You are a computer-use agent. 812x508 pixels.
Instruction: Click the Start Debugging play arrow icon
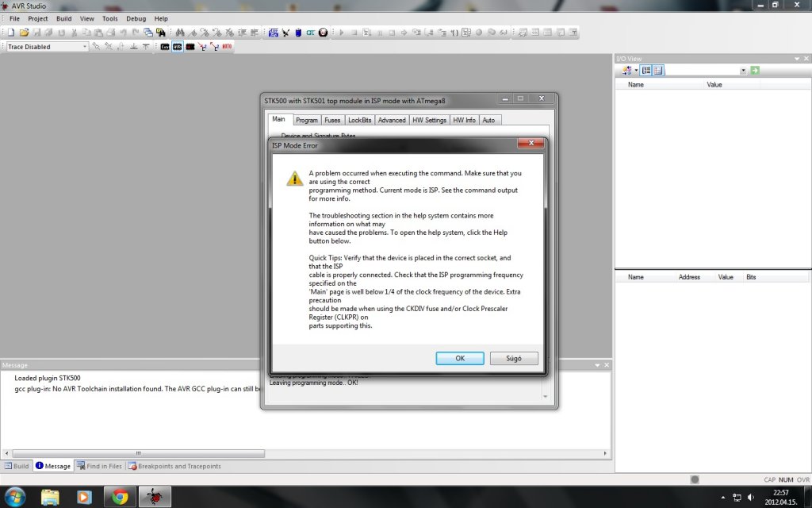(342, 32)
